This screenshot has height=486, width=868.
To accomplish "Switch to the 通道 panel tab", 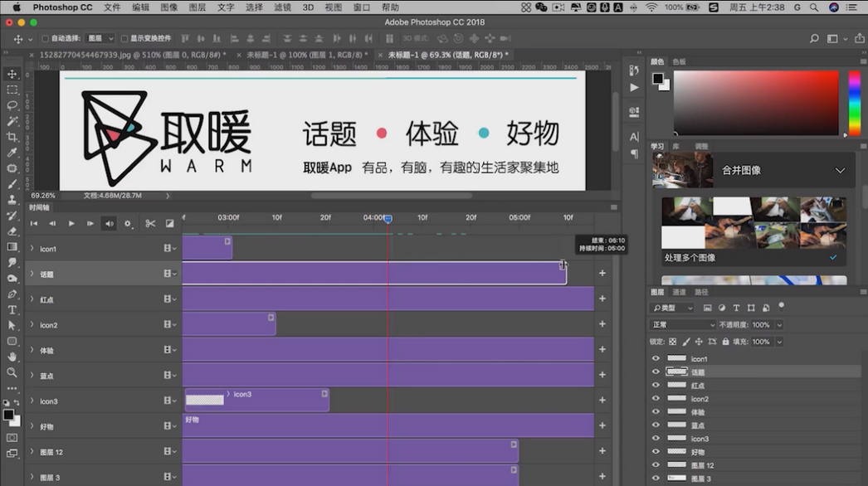I will click(679, 292).
